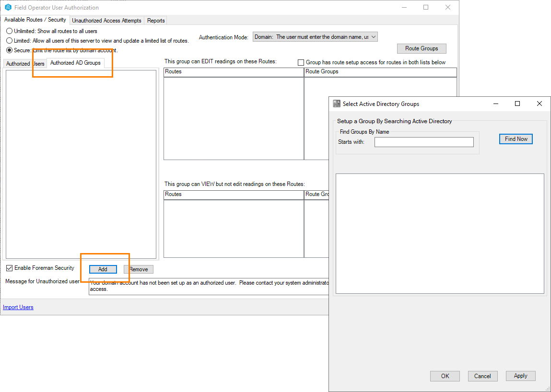Maximize the Select Active Directory Groups window
Viewport: 551px width, 392px height.
pyautogui.click(x=517, y=104)
